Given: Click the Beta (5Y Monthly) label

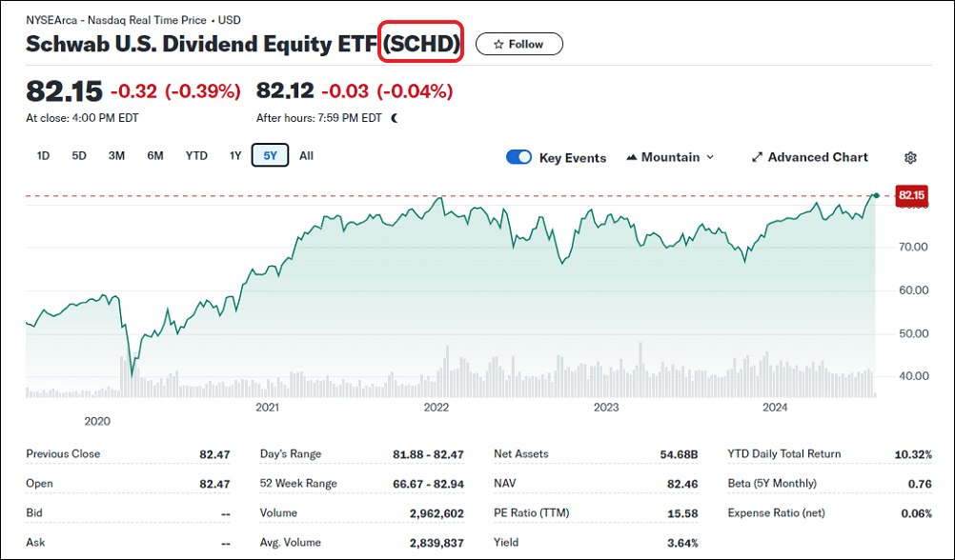Looking at the screenshot, I should tap(772, 484).
